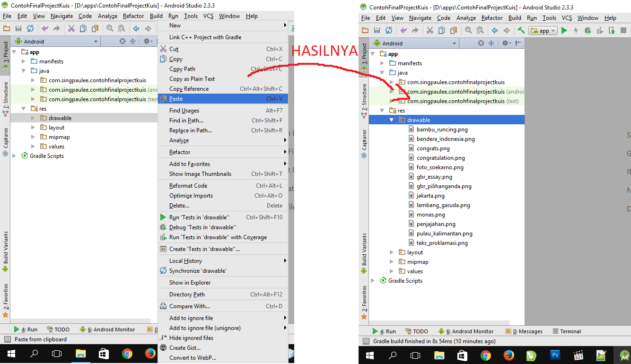Click Debug app bug icon in right window
This screenshot has width=631, height=364.
pos(587,30)
